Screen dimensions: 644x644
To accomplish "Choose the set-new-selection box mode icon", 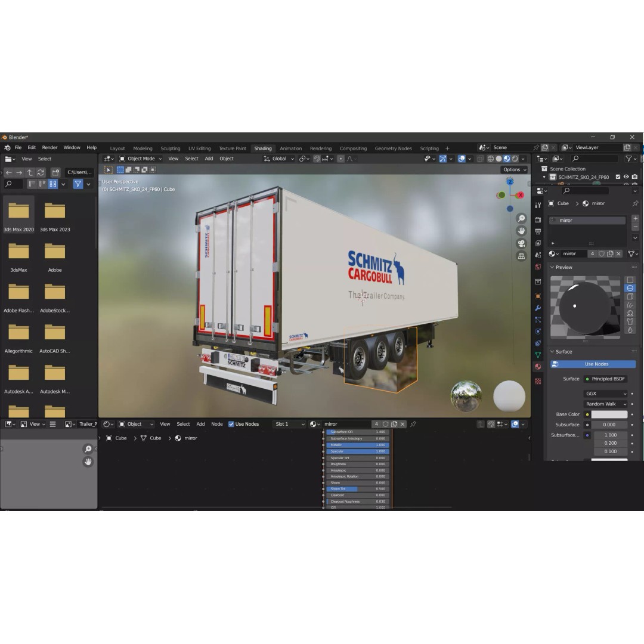I will click(x=120, y=169).
